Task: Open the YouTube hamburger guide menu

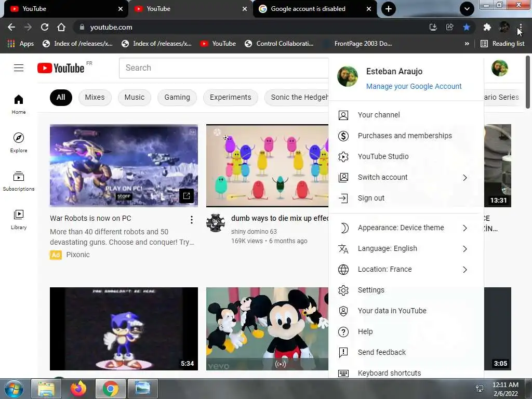Action: coord(19,68)
